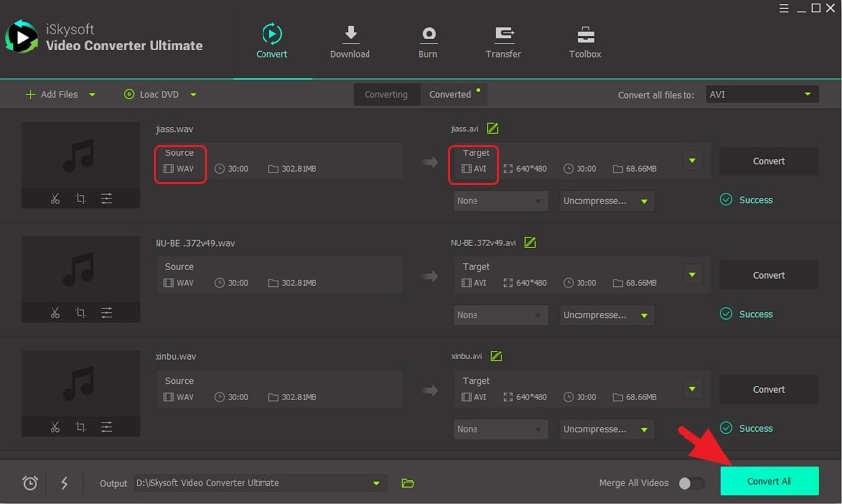Rename NU-BE .372v49.avi with the edit icon
This screenshot has height=504, width=842.
tap(530, 242)
